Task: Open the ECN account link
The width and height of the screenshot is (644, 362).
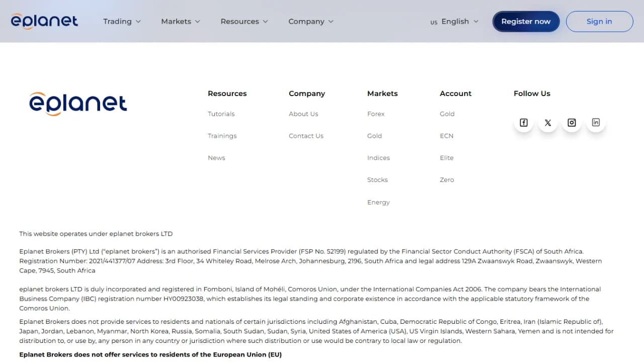Action: [x=446, y=136]
